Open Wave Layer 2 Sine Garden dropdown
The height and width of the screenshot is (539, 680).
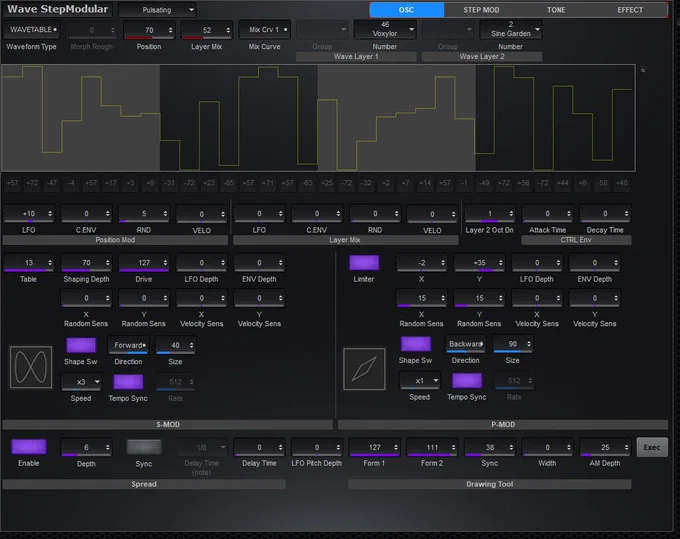coord(510,29)
